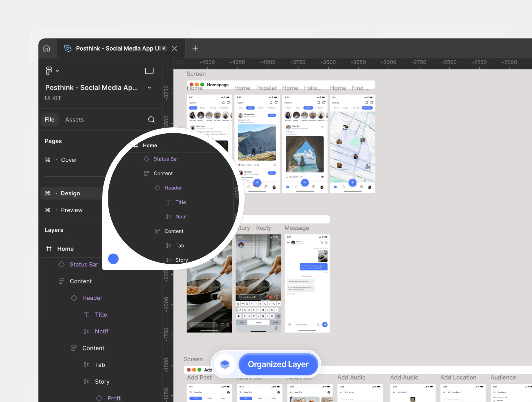532x402 pixels.
Task: Open Home - Popular screen thumbnail
Action: tap(257, 144)
